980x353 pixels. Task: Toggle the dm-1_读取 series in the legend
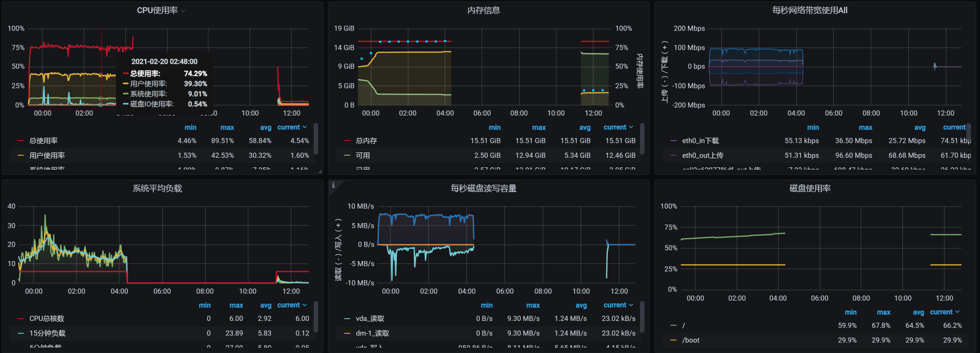(x=372, y=333)
